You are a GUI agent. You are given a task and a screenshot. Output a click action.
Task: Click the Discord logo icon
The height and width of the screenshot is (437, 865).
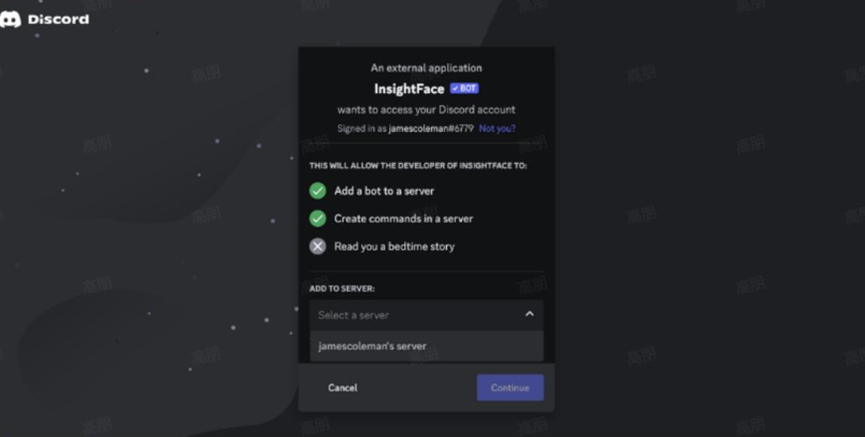tap(10, 19)
